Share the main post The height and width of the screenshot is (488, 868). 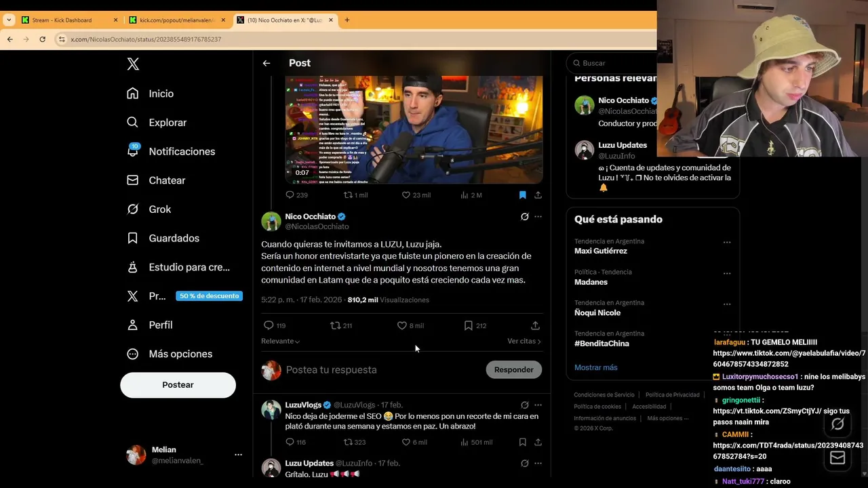535,326
